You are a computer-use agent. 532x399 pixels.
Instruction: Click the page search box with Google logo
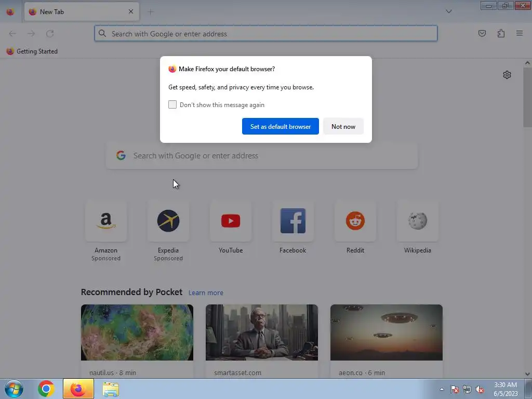[x=262, y=156]
